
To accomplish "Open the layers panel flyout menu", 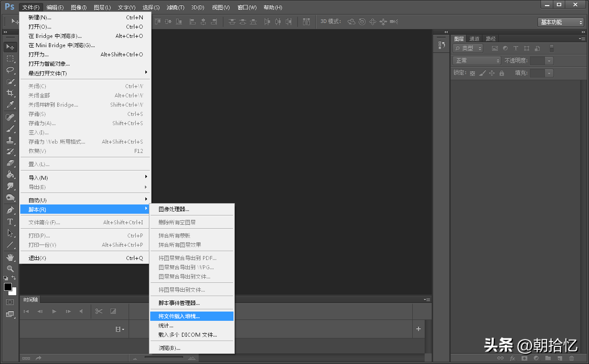I will (582, 39).
